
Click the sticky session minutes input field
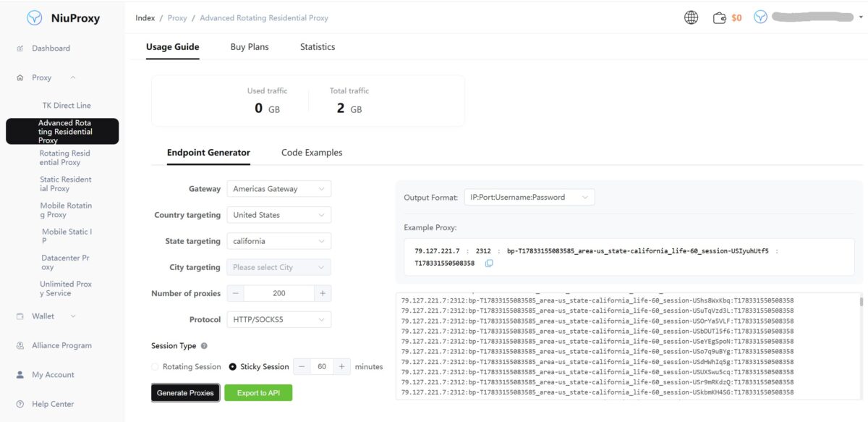pos(322,366)
